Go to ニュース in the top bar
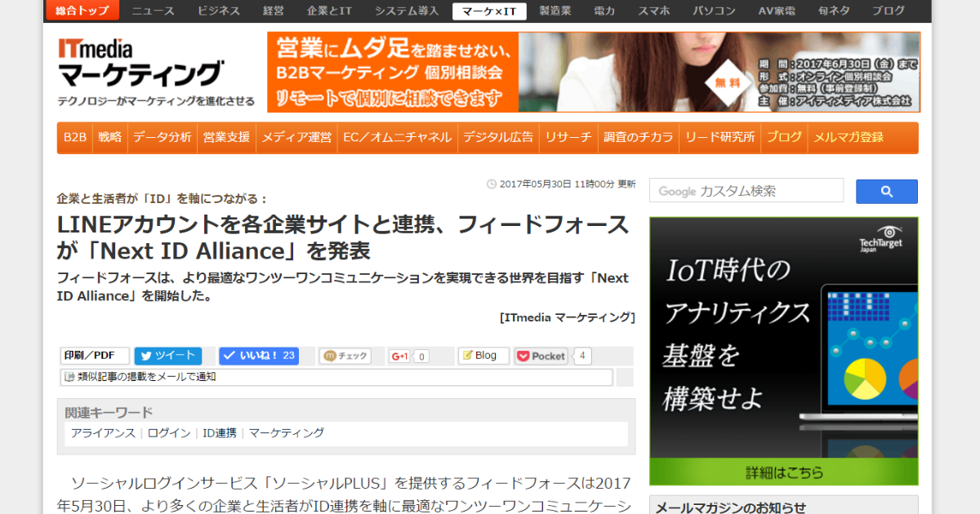Viewport: 980px width, 514px height. [x=153, y=11]
